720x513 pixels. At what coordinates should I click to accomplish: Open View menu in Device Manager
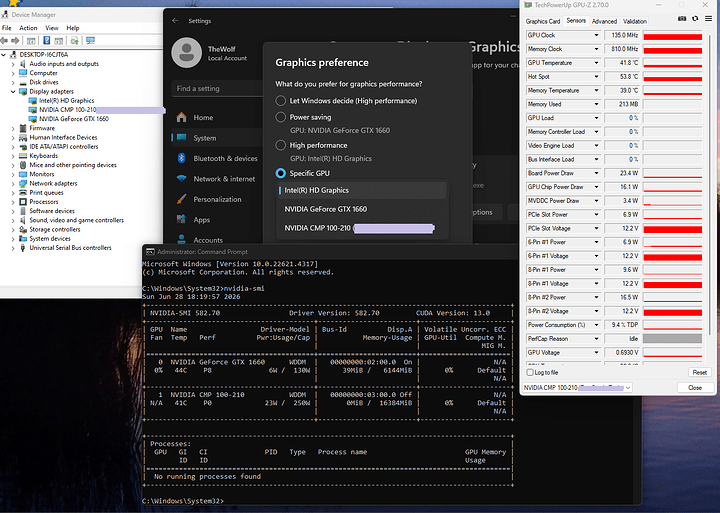pos(51,28)
